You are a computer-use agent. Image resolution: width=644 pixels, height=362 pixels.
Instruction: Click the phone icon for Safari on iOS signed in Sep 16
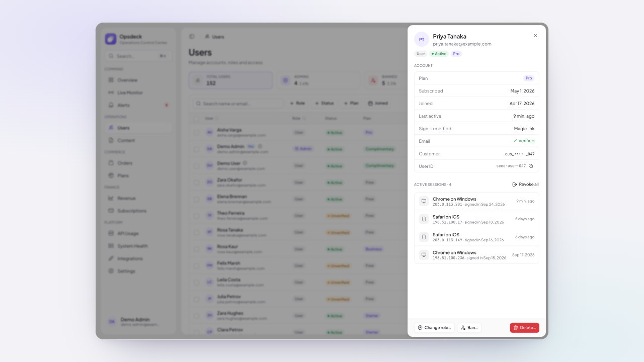click(424, 237)
